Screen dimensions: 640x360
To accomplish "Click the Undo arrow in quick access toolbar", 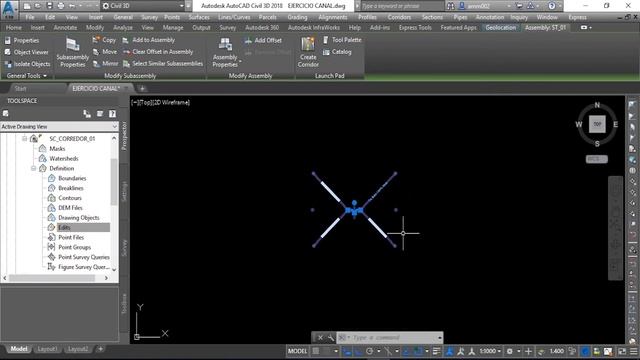I will (72, 6).
